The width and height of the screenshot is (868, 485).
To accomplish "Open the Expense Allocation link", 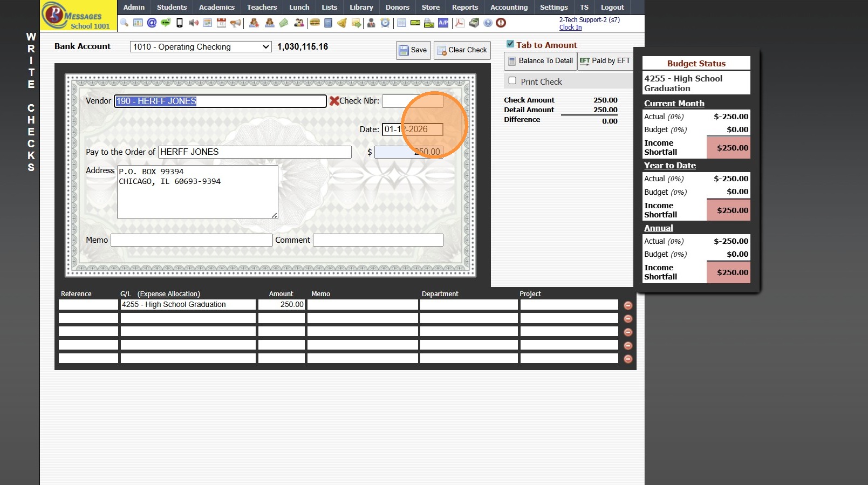I will 168,294.
